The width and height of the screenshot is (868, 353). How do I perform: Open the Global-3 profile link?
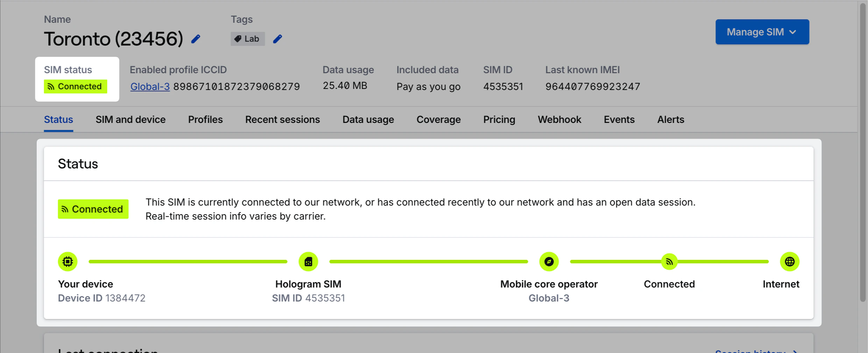(150, 86)
